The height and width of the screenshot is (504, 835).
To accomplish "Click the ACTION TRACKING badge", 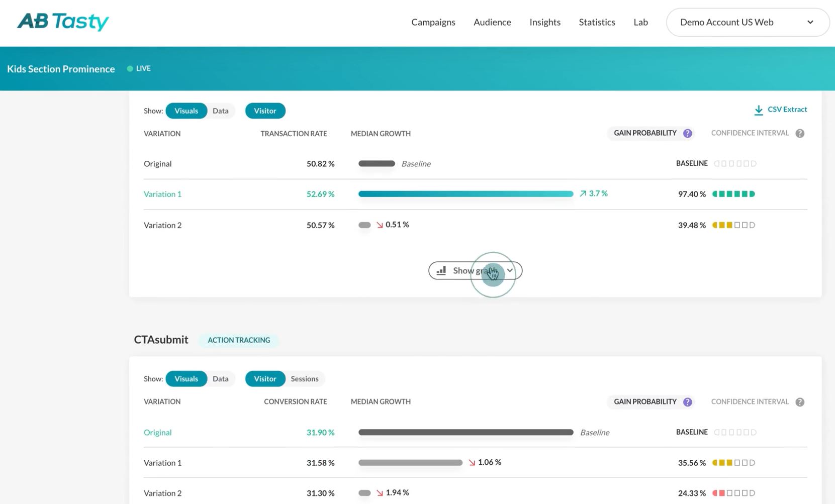I will (239, 339).
